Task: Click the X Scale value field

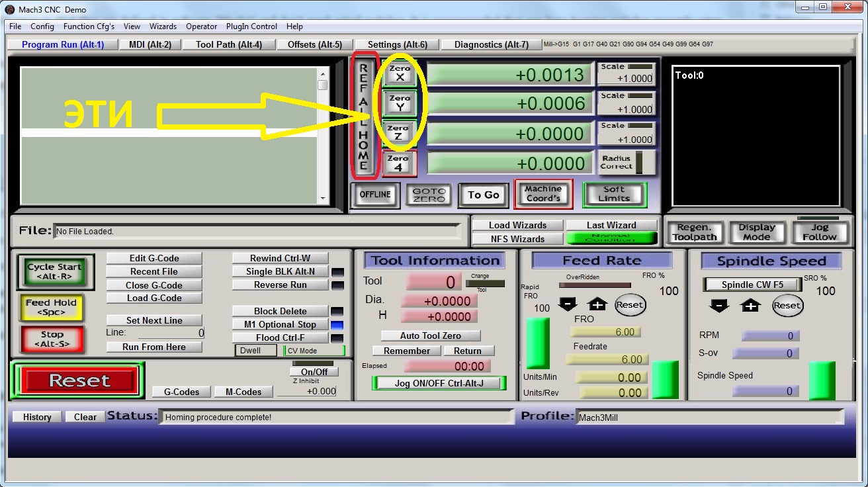Action: click(x=626, y=78)
